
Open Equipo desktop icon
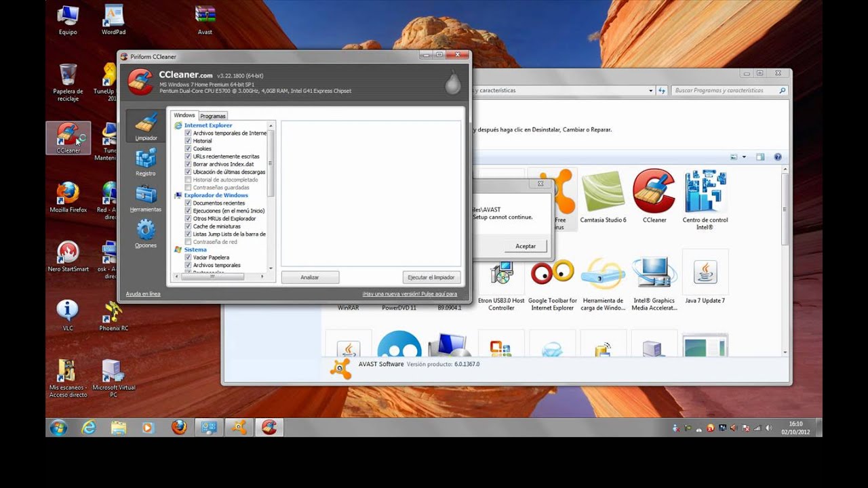(x=68, y=20)
